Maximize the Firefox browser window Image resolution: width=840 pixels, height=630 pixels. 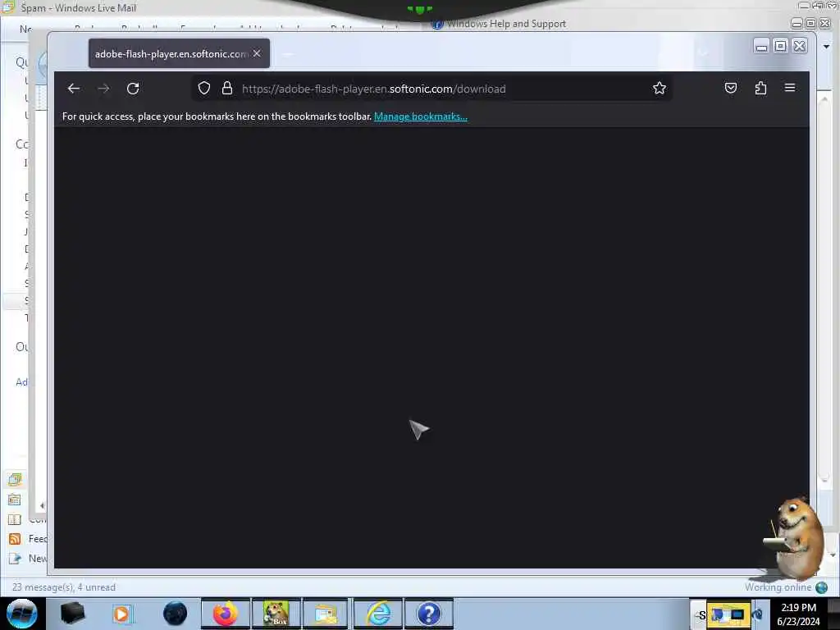point(781,46)
